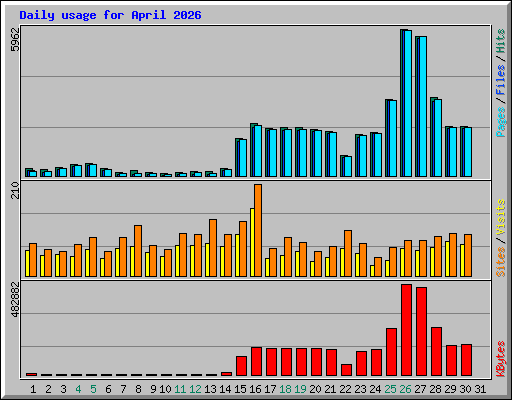Click the KBytes legend label

click(x=500, y=359)
